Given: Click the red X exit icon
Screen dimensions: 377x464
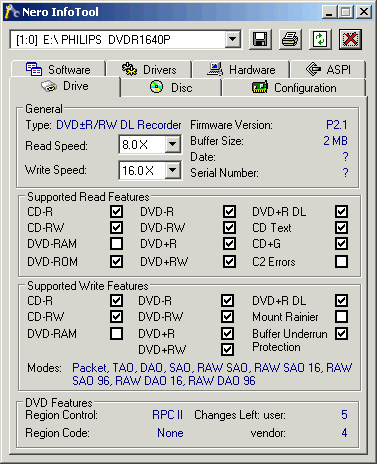Looking at the screenshot, I should 350,39.
